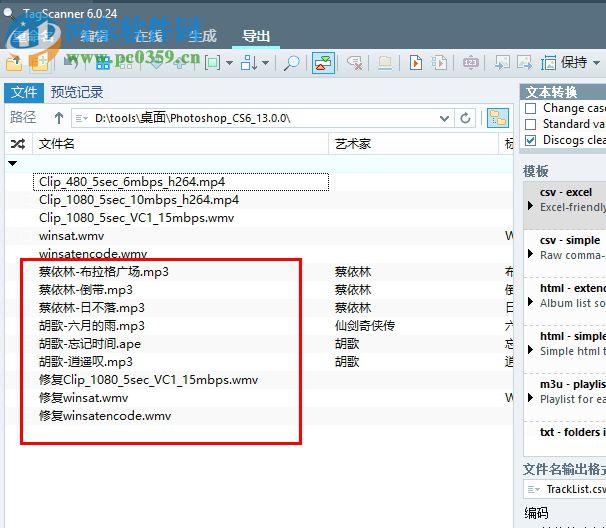The image size is (606, 528).
Task: Expand the m3u - playlist template arrow
Action: (531, 398)
